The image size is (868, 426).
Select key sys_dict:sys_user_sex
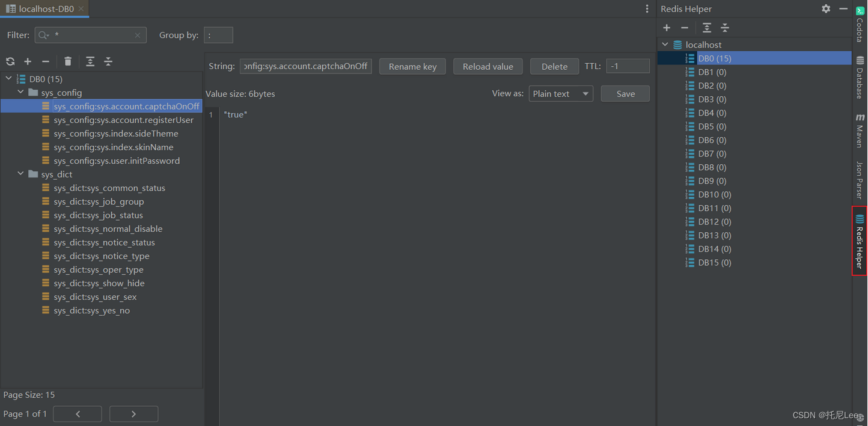click(x=95, y=297)
